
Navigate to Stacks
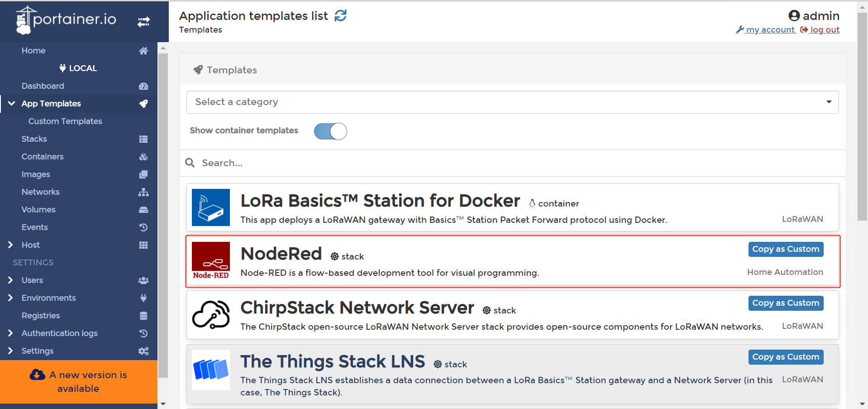point(34,139)
